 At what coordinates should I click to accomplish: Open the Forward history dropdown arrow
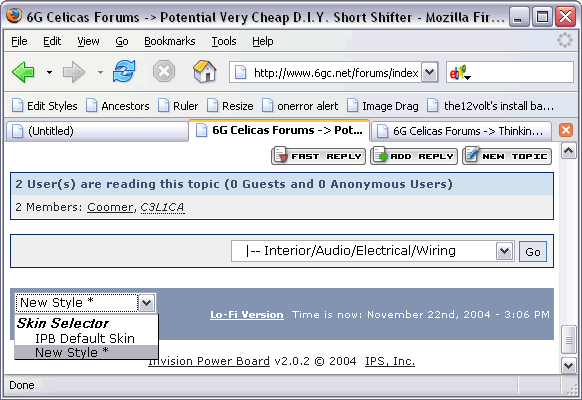100,72
